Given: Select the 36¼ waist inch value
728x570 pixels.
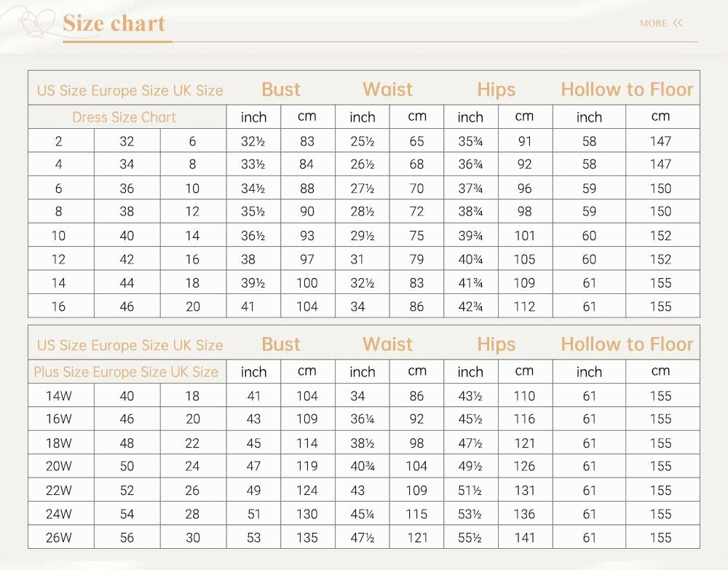Looking at the screenshot, I should coord(363,419).
